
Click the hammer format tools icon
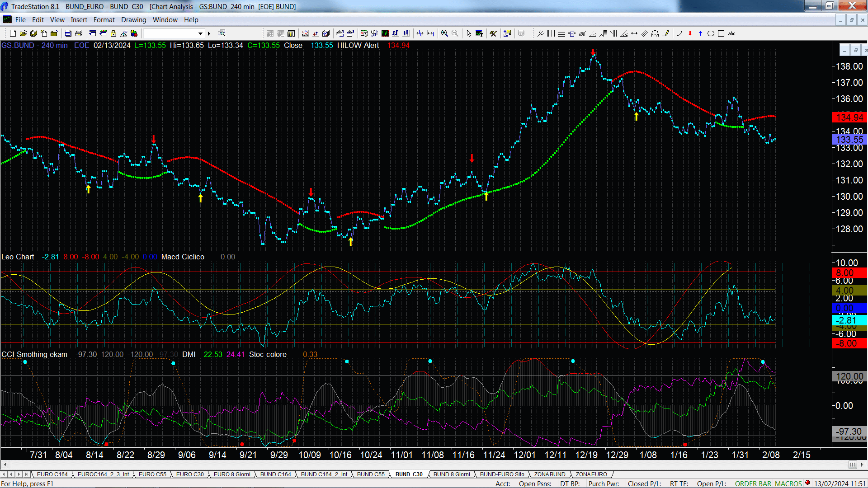[x=493, y=33]
